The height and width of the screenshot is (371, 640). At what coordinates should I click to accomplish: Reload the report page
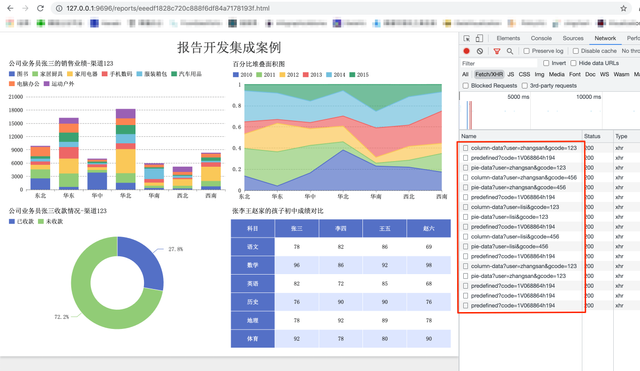(40, 8)
